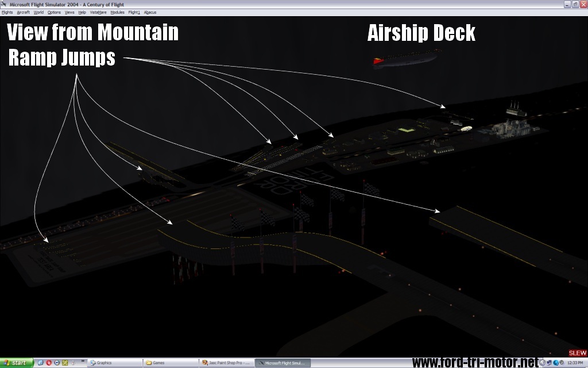Launch Opera from the quick launch bar
This screenshot has width=588, height=368.
[49, 363]
